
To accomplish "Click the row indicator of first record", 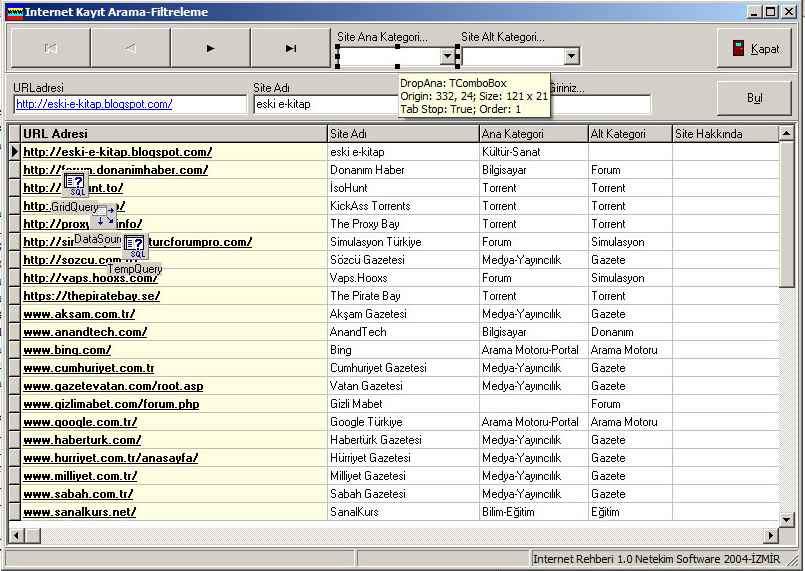I will tap(14, 152).
